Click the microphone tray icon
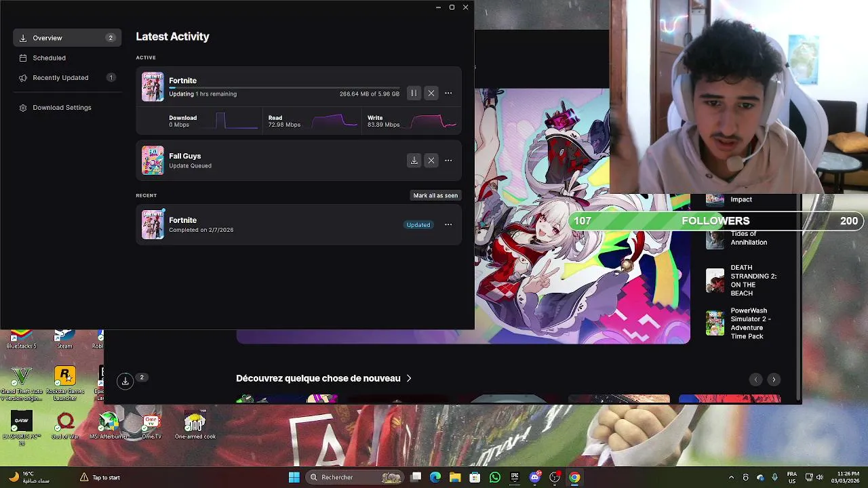 pyautogui.click(x=774, y=477)
